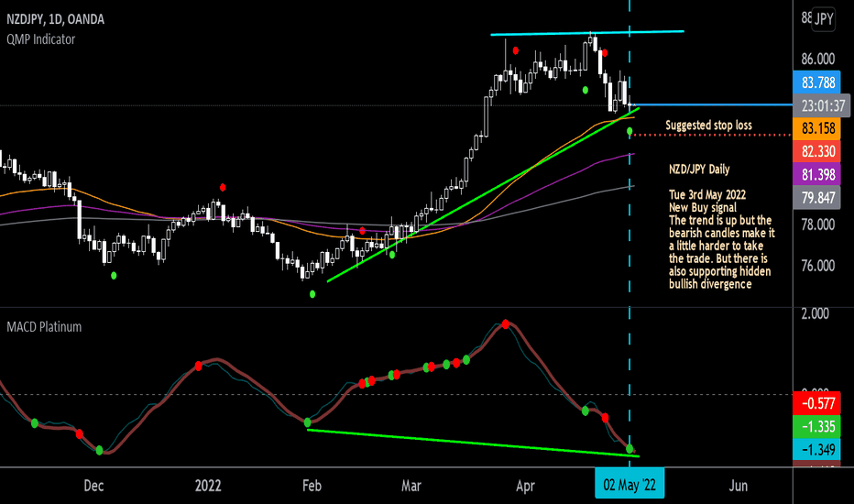Click the 76.000 price scale value
The height and width of the screenshot is (504, 854).
(x=818, y=266)
